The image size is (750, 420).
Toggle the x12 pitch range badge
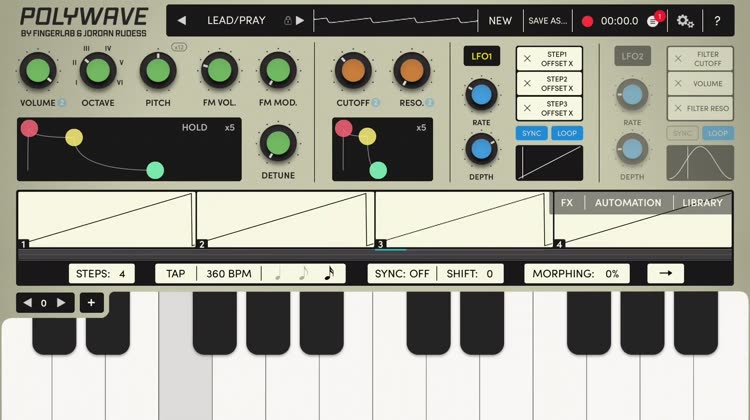tap(179, 47)
